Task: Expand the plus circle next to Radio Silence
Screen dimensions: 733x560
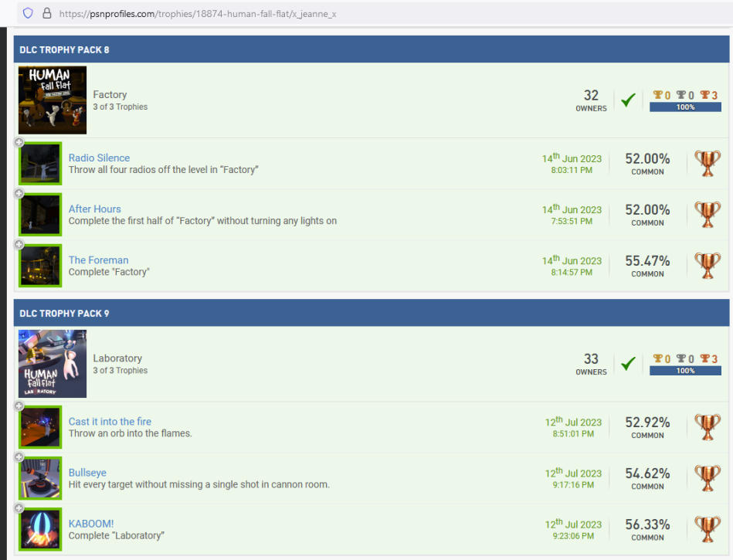Action: (18, 143)
